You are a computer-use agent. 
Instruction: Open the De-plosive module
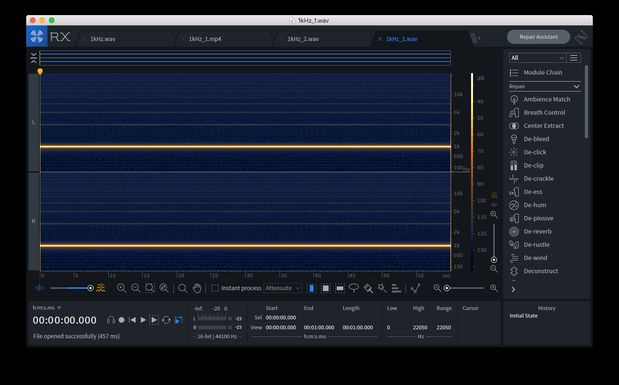[532, 218]
